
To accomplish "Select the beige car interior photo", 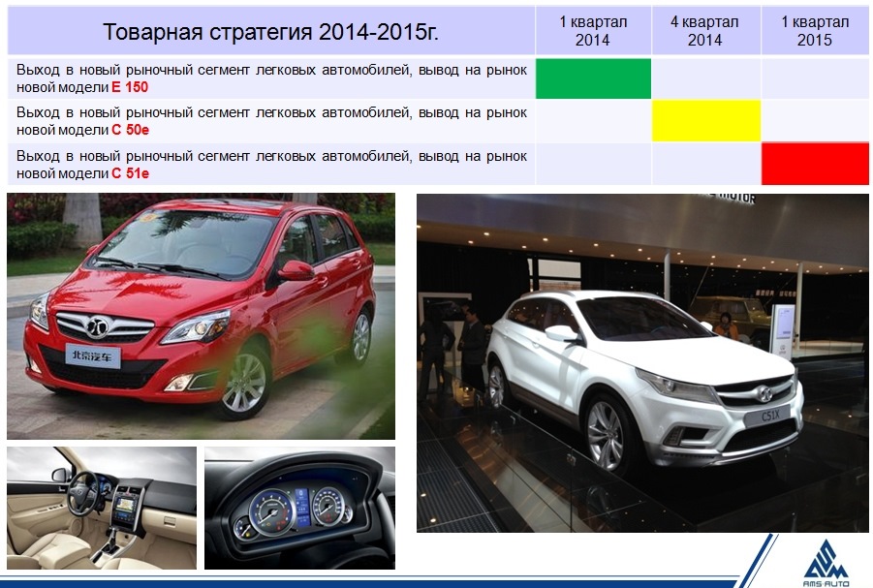I will [102, 508].
